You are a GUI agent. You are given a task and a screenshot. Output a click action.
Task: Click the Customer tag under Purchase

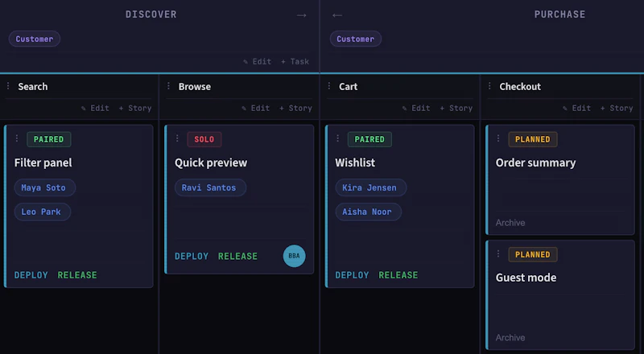click(356, 39)
